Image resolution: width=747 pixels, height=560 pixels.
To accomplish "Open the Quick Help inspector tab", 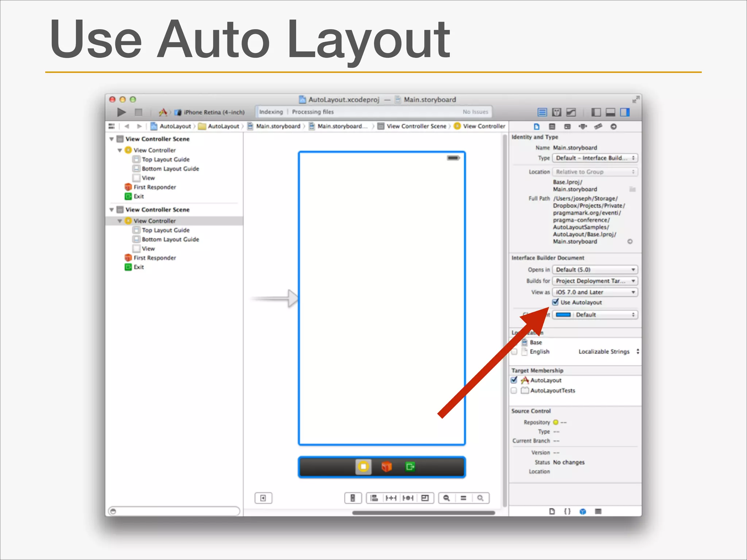I will click(x=552, y=127).
